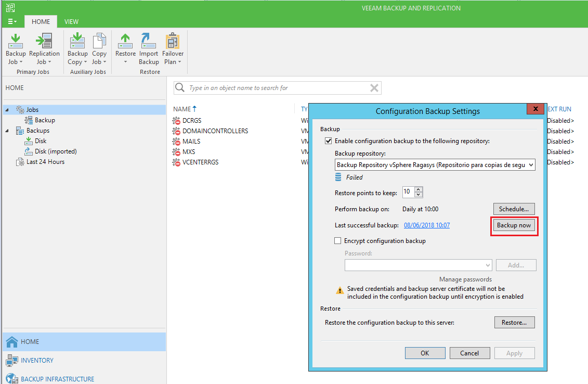Switch to the VIEW ribbon tab

tap(71, 22)
